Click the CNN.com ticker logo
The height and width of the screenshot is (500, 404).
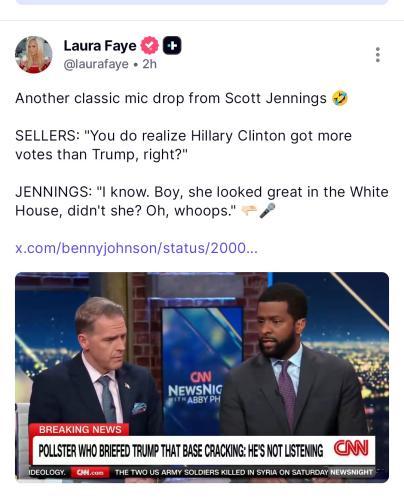click(x=90, y=472)
